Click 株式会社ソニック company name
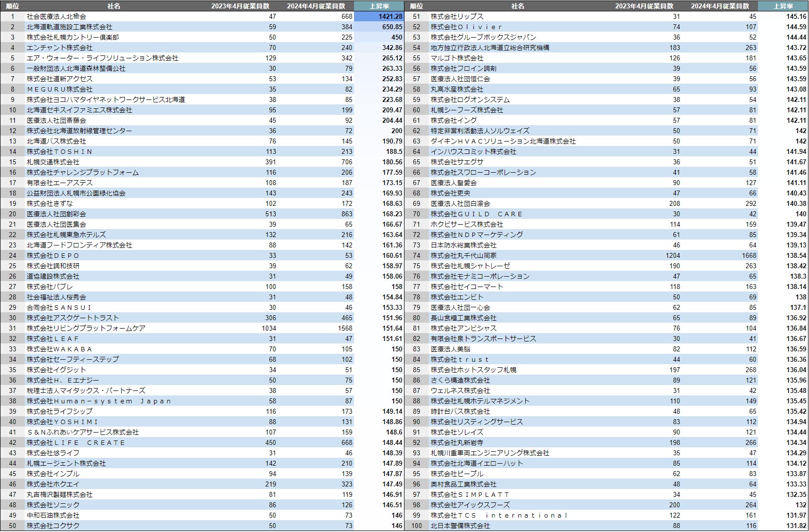The height and width of the screenshot is (532, 809). (53, 505)
